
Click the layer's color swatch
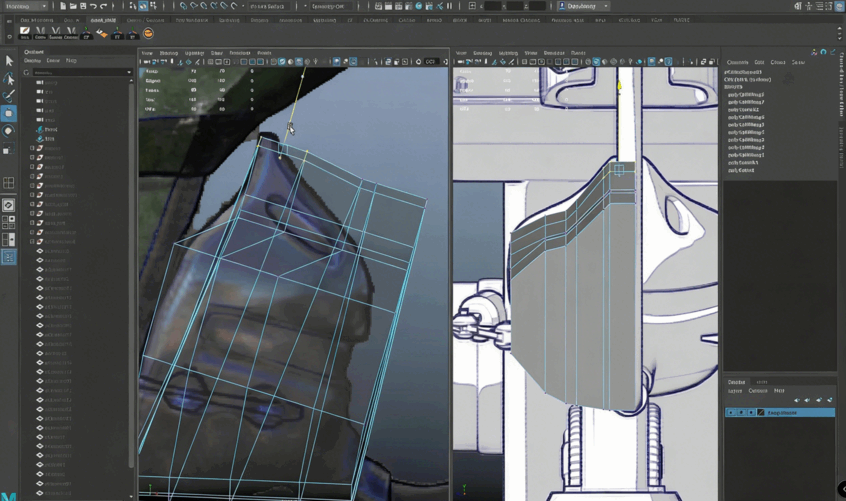point(761,413)
